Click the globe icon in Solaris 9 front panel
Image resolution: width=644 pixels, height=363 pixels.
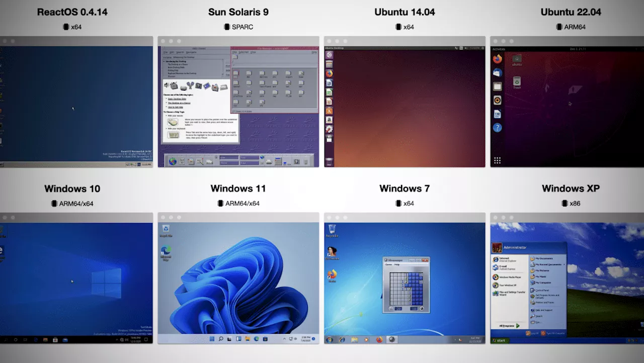click(x=173, y=161)
